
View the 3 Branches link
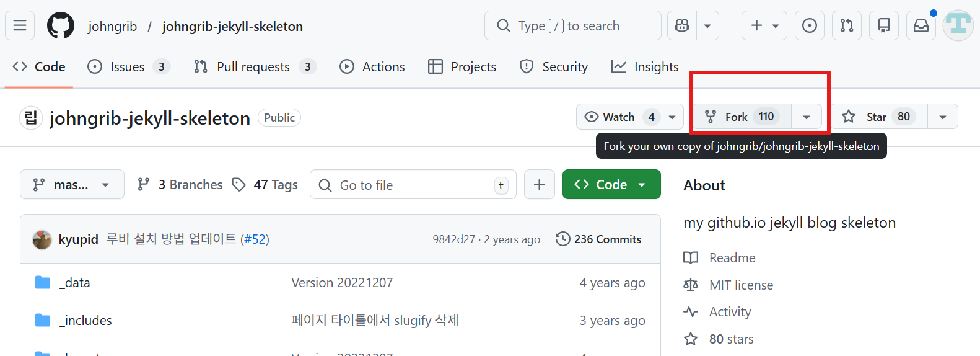coord(180,184)
